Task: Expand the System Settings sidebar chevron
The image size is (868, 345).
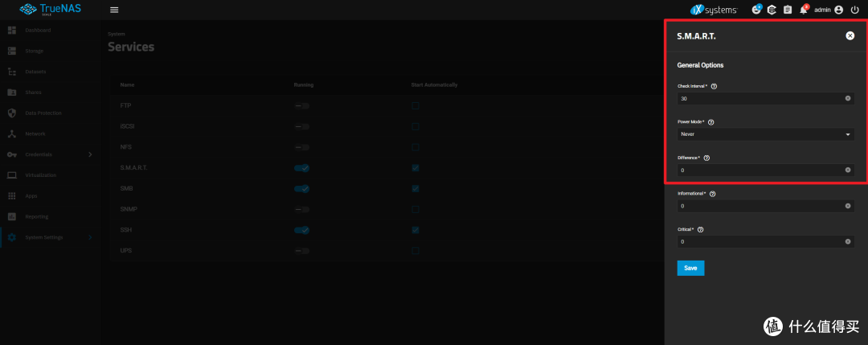Action: click(x=90, y=237)
